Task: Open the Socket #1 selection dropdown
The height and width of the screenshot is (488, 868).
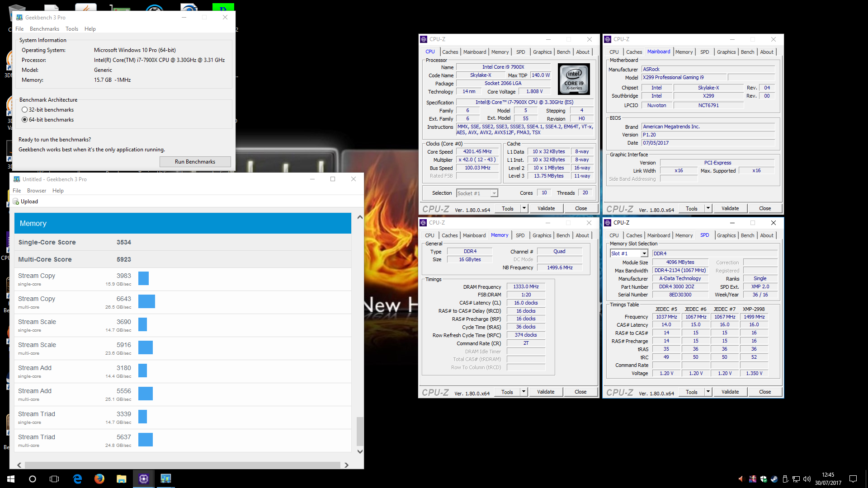Action: click(477, 193)
